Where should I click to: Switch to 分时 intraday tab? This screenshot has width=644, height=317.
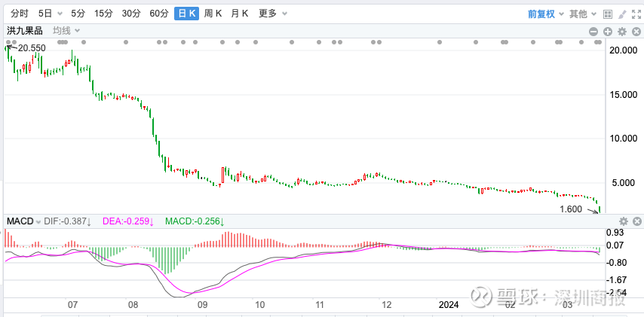click(x=19, y=14)
